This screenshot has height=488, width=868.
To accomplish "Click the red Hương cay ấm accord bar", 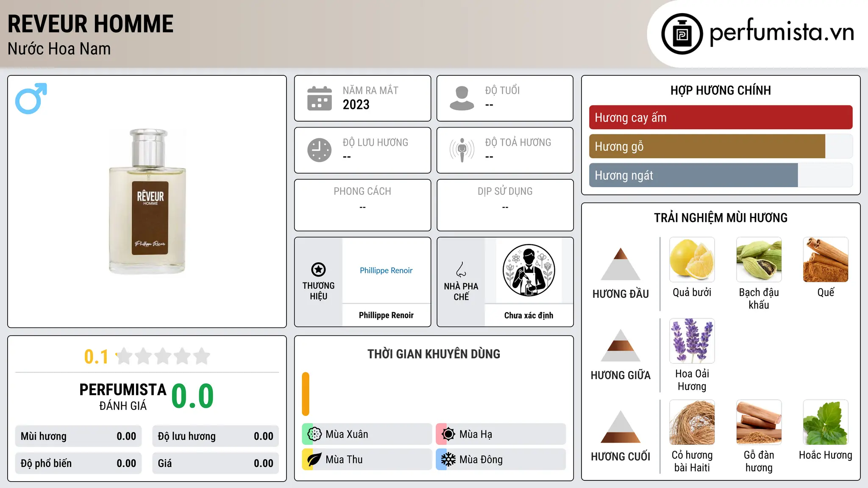I will coord(721,117).
